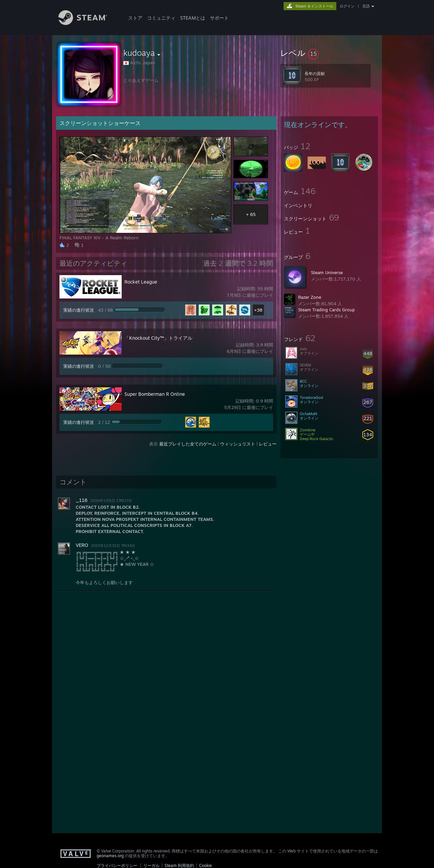Viewport: 434px width, 868px height.
Task: Show the +38 more Rocket League achievements
Action: pos(258,310)
